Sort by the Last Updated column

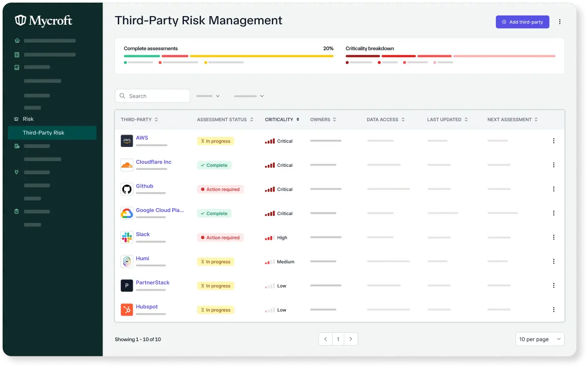(x=448, y=119)
